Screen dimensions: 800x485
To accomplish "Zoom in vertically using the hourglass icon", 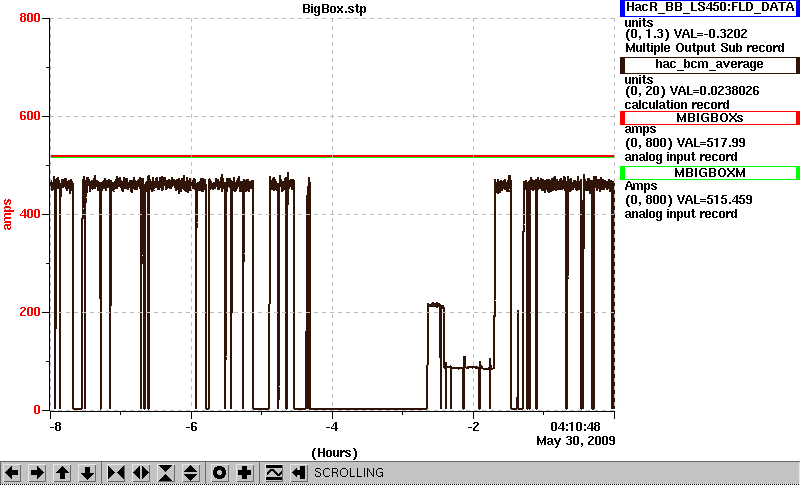I will [x=166, y=473].
